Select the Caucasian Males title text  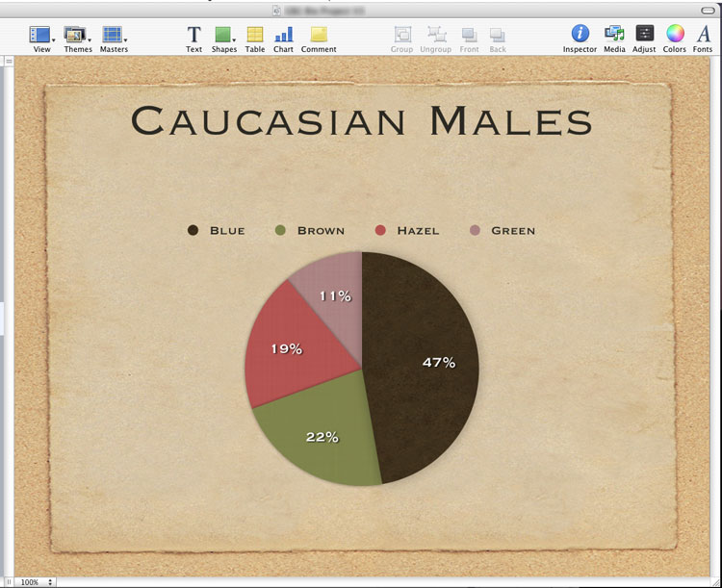click(361, 120)
